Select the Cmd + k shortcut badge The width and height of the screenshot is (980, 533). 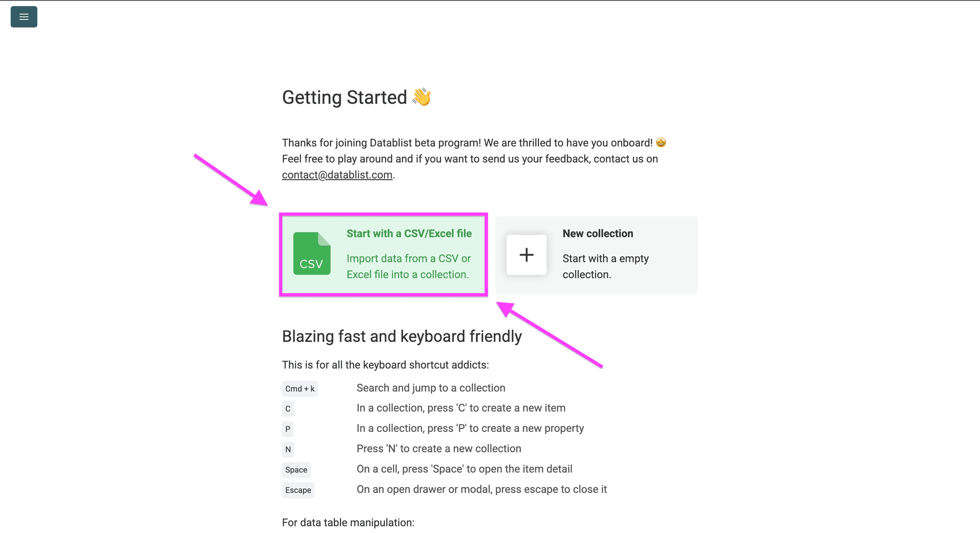tap(300, 389)
